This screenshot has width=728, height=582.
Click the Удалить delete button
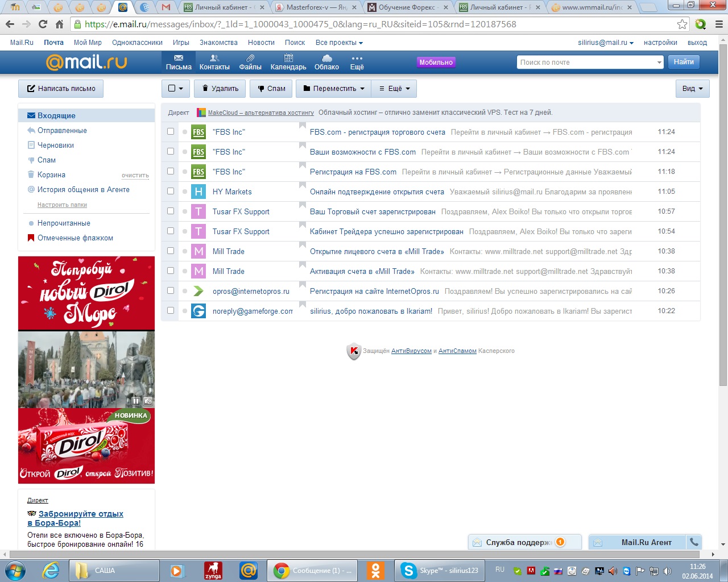click(x=220, y=89)
